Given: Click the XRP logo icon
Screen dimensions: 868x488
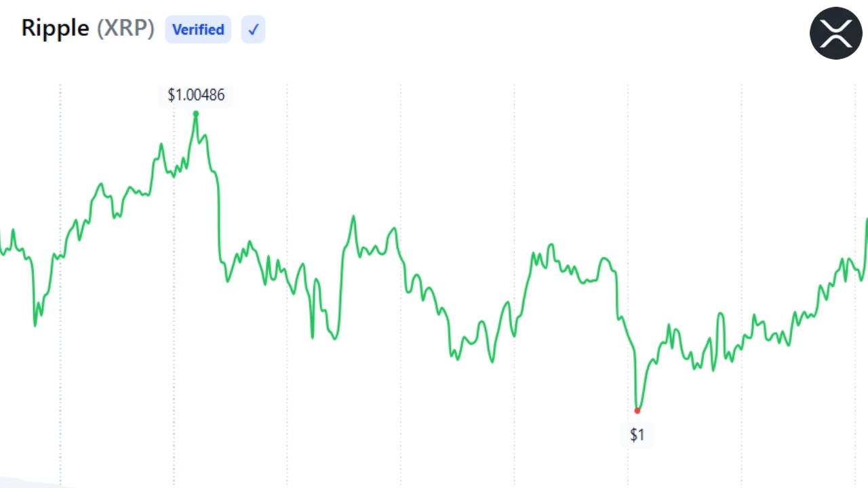Looking at the screenshot, I should point(835,33).
